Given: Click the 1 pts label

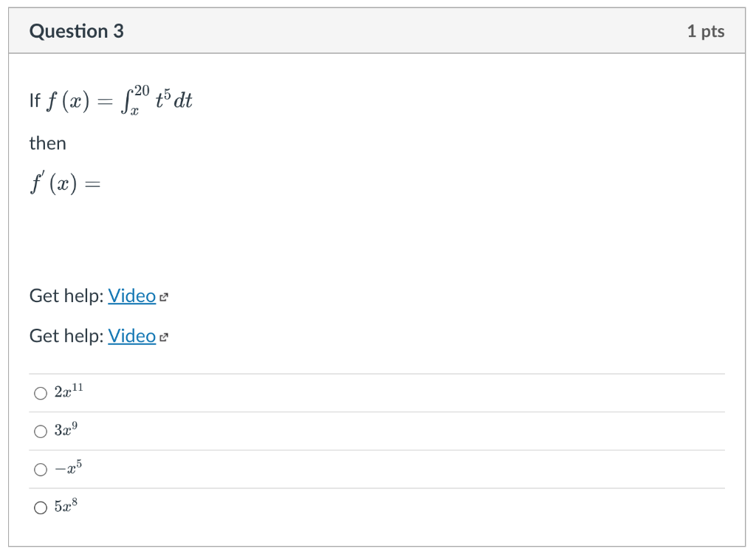Looking at the screenshot, I should (x=706, y=31).
